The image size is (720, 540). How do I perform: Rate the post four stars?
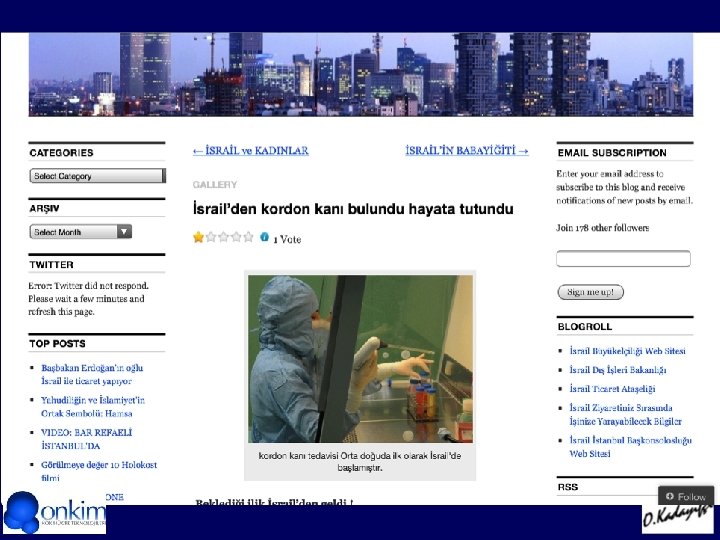click(236, 237)
